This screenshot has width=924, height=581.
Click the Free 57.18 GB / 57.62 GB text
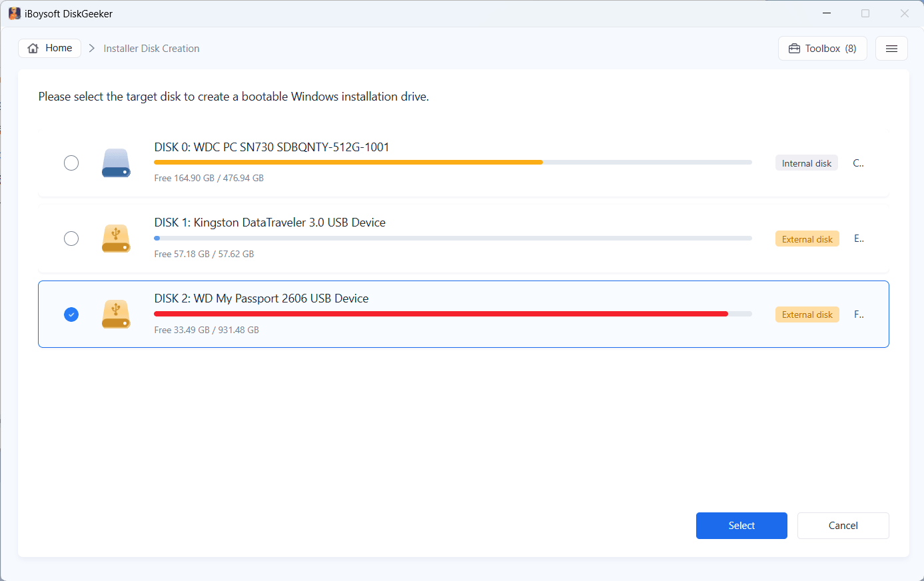[204, 254]
